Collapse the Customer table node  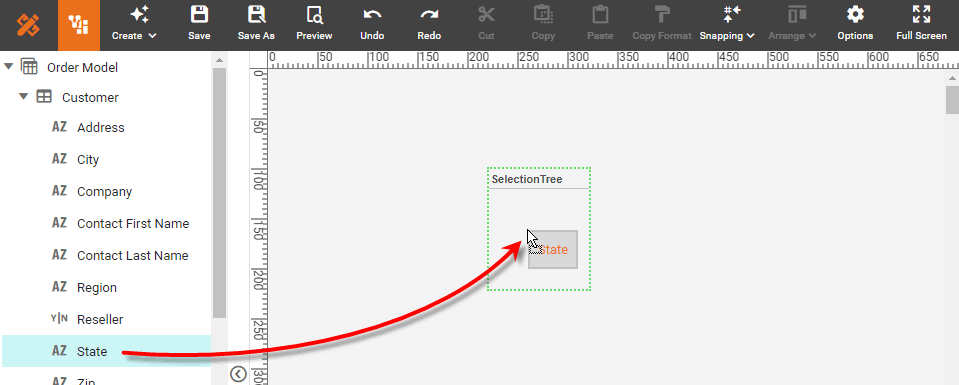23,96
